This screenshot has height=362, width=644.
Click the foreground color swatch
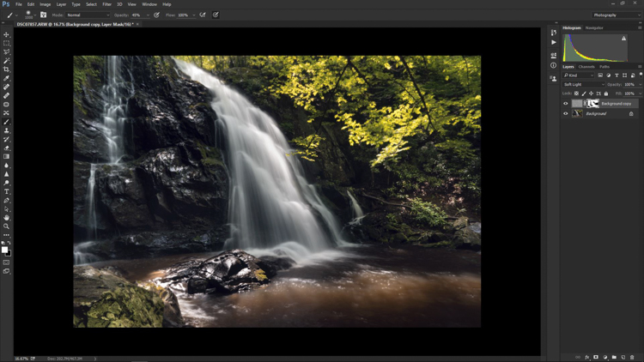pyautogui.click(x=4, y=250)
